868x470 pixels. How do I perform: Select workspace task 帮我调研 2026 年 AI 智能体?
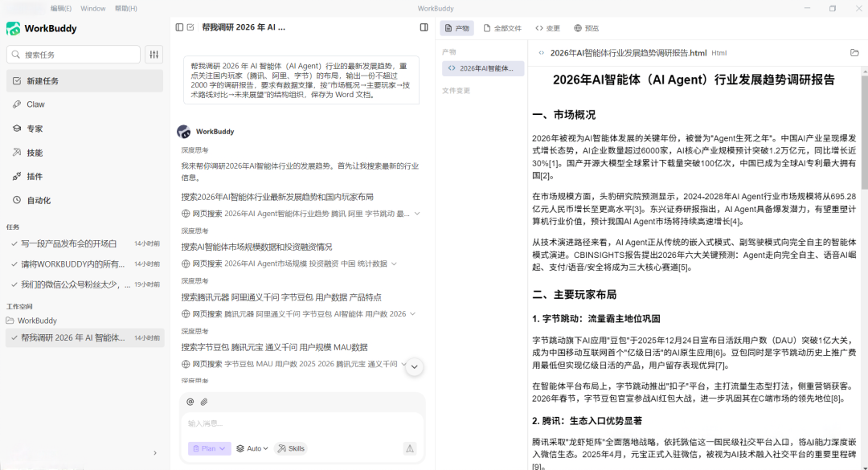tap(84, 337)
